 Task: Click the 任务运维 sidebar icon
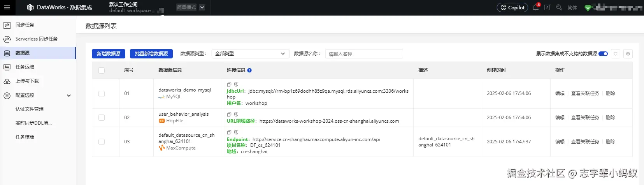click(7, 67)
